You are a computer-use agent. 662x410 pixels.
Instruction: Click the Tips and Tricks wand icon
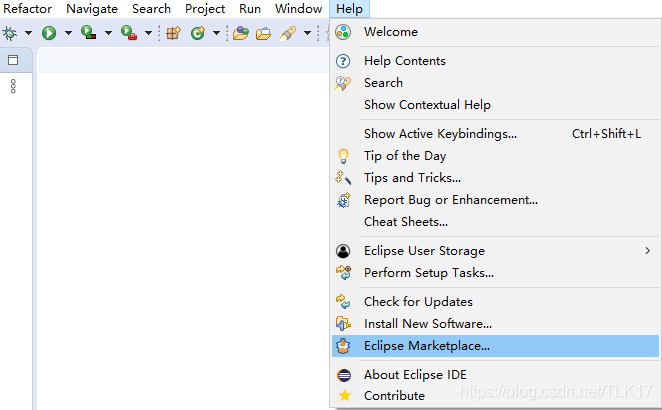[343, 178]
